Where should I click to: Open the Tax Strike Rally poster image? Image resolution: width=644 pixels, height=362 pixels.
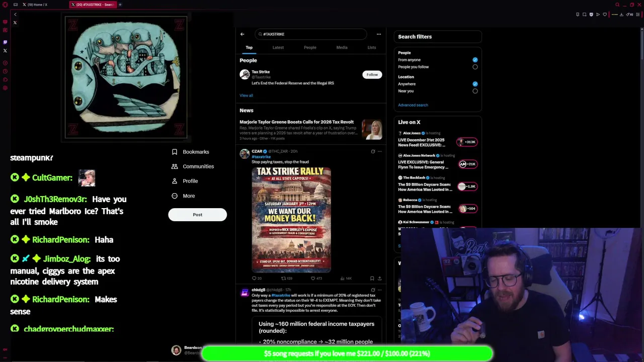tap(291, 220)
